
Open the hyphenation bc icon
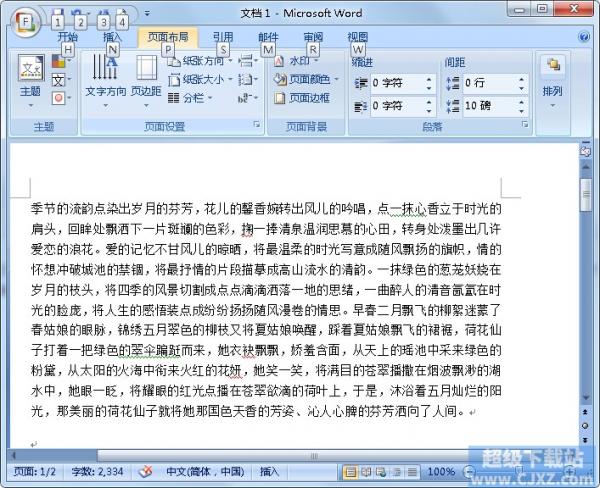[245, 98]
